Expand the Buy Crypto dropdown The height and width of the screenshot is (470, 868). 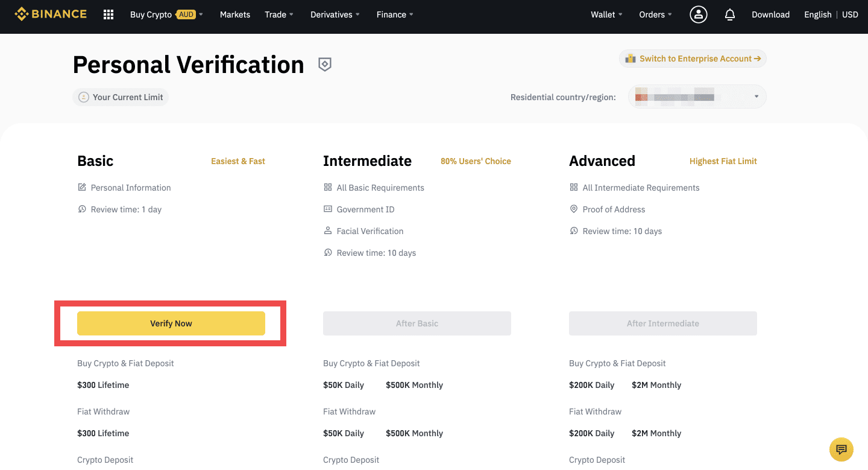[166, 14]
